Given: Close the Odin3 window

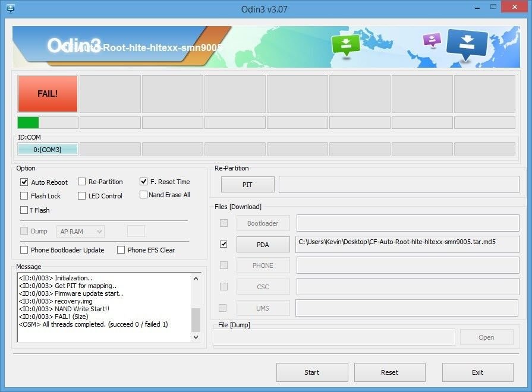Looking at the screenshot, I should pyautogui.click(x=514, y=7).
